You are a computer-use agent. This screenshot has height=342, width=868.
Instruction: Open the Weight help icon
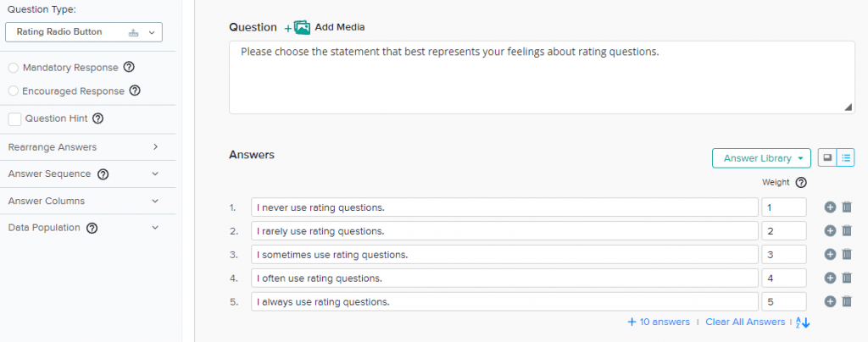(801, 183)
